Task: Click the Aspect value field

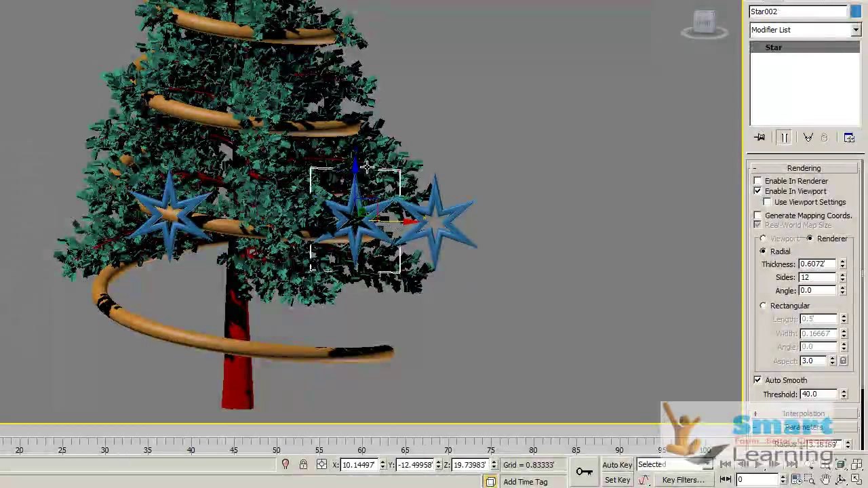Action: click(x=814, y=361)
